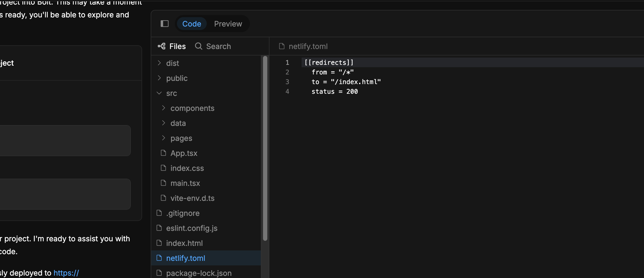This screenshot has width=644, height=278.
Task: Click line 1 [[redirects]] in editor
Action: 329,62
